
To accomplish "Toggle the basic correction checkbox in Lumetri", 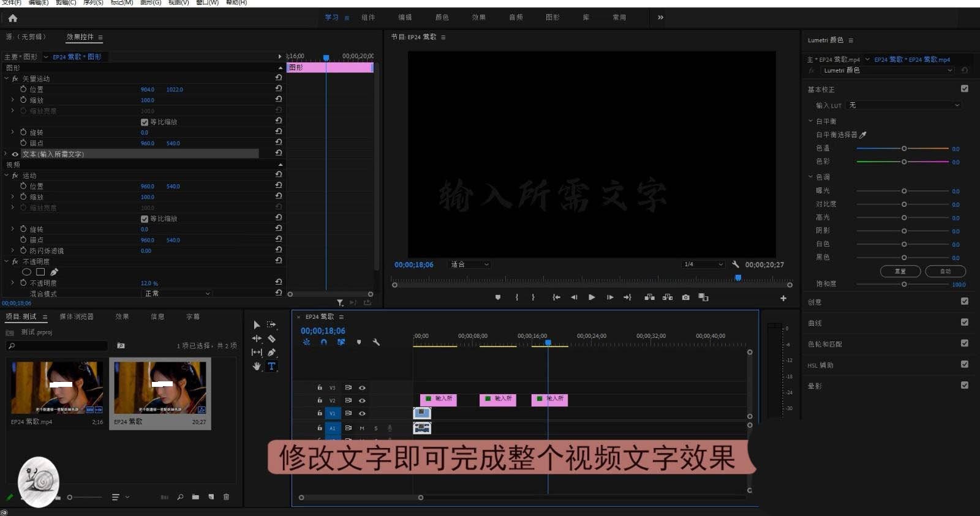I will 965,89.
